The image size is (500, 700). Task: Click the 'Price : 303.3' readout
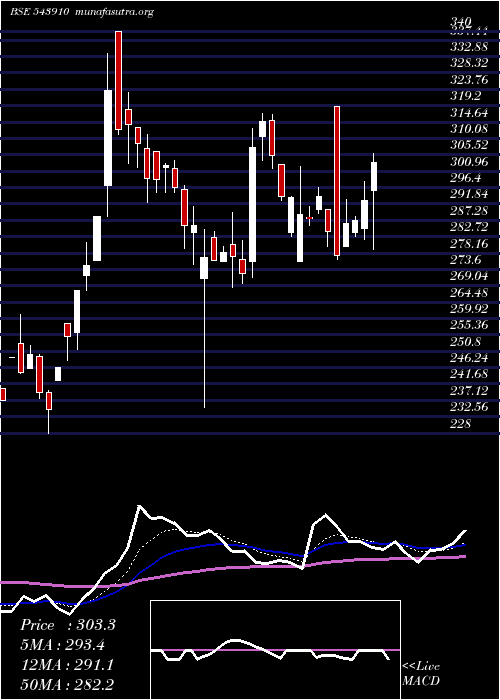68,625
